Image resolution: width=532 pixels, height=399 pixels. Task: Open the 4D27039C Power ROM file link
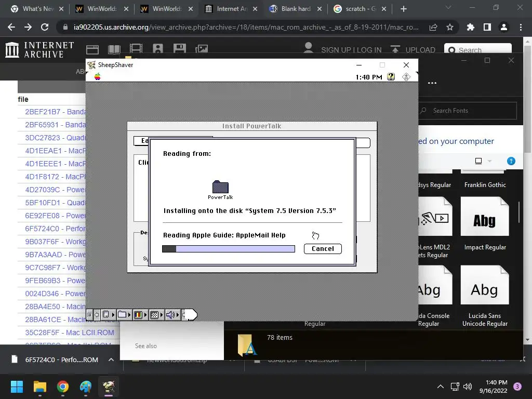55,190
